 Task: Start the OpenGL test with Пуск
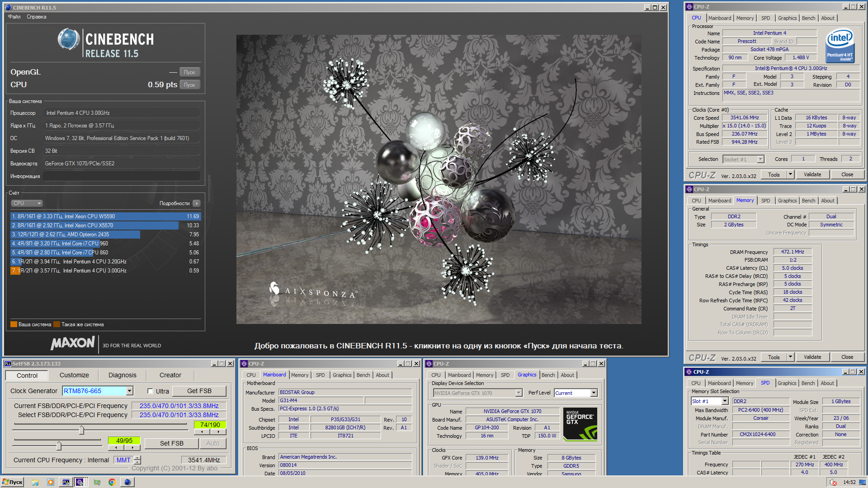[190, 72]
